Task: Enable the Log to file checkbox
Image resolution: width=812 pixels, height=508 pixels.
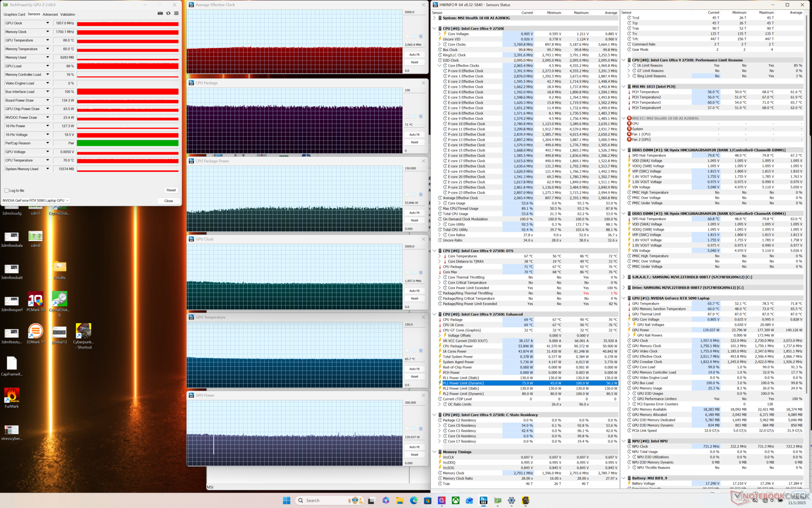Action: [7, 190]
